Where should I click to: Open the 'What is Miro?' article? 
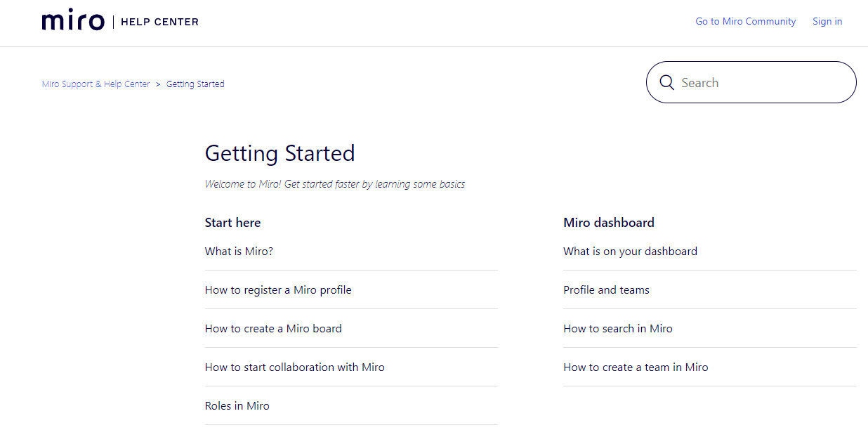pyautogui.click(x=239, y=252)
